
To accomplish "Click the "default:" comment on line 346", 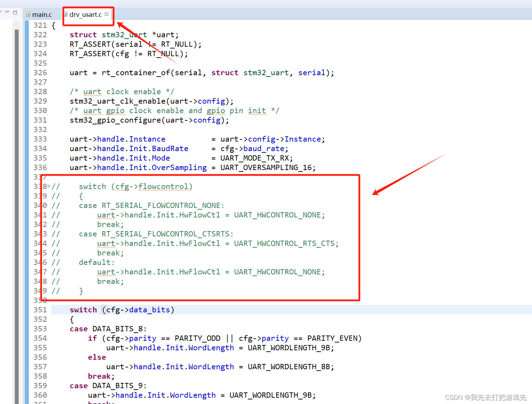I will [97, 262].
